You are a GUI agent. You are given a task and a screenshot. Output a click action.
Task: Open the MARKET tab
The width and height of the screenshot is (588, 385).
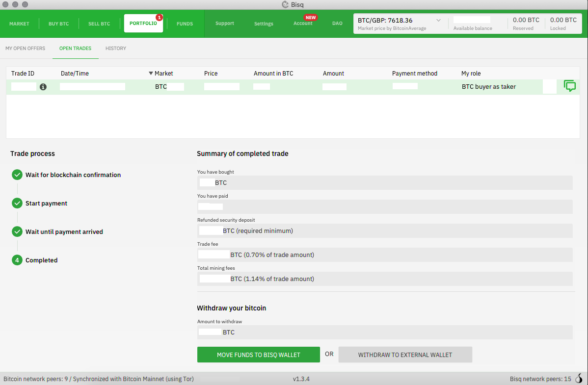[x=19, y=24]
